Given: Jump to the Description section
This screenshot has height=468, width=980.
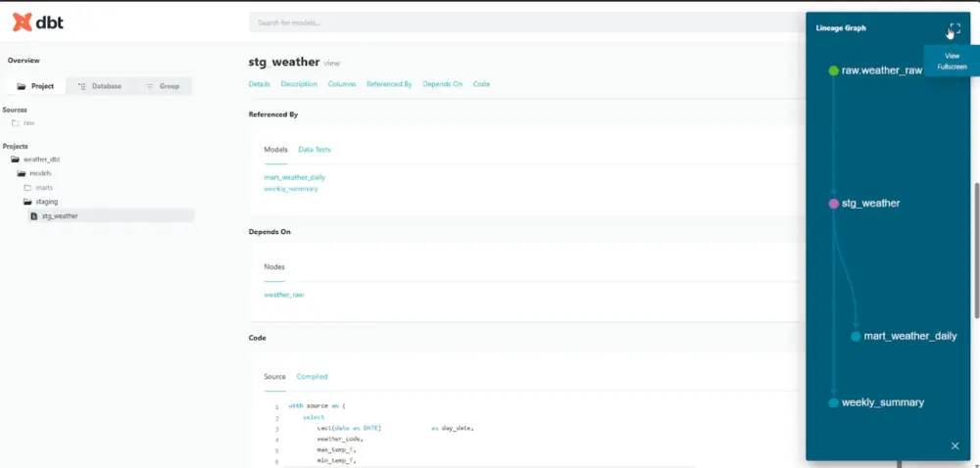Looking at the screenshot, I should click(299, 83).
